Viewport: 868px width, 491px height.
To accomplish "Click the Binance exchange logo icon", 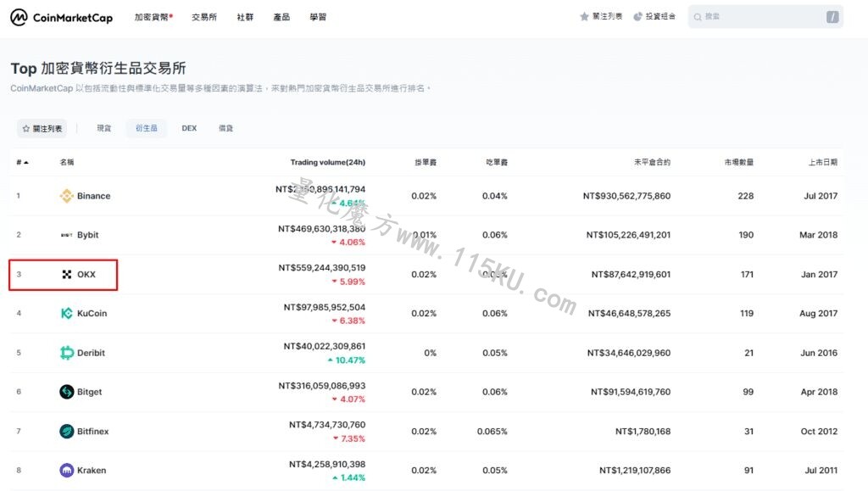I will (66, 196).
